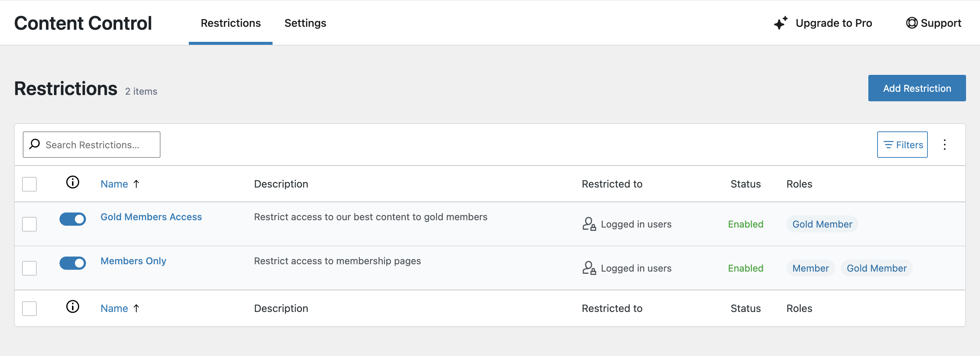Click the Enabled status in Gold Members Access row
The width and height of the screenshot is (980, 356).
(x=745, y=224)
